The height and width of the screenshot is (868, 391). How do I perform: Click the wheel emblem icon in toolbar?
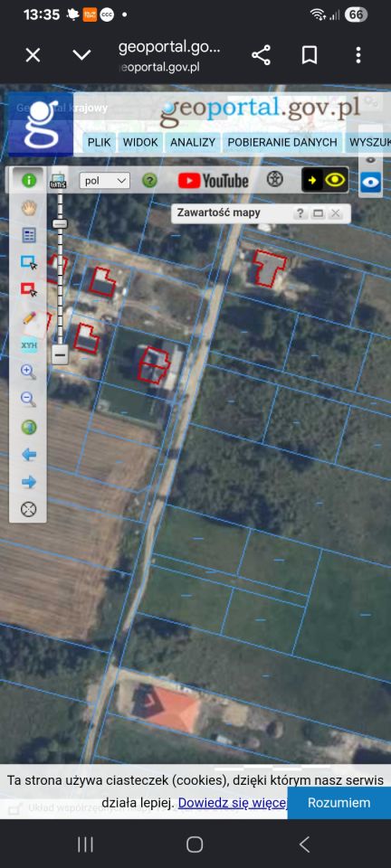tap(275, 179)
